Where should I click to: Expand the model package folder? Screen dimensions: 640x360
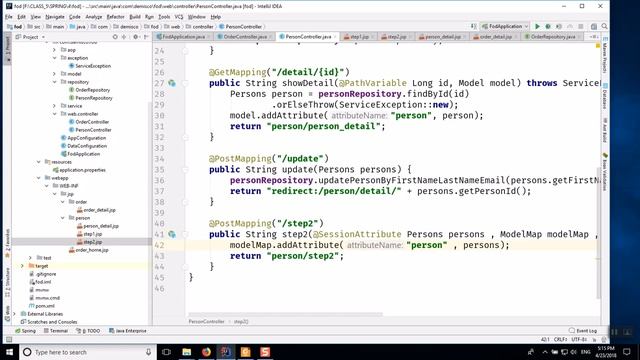click(x=54, y=74)
